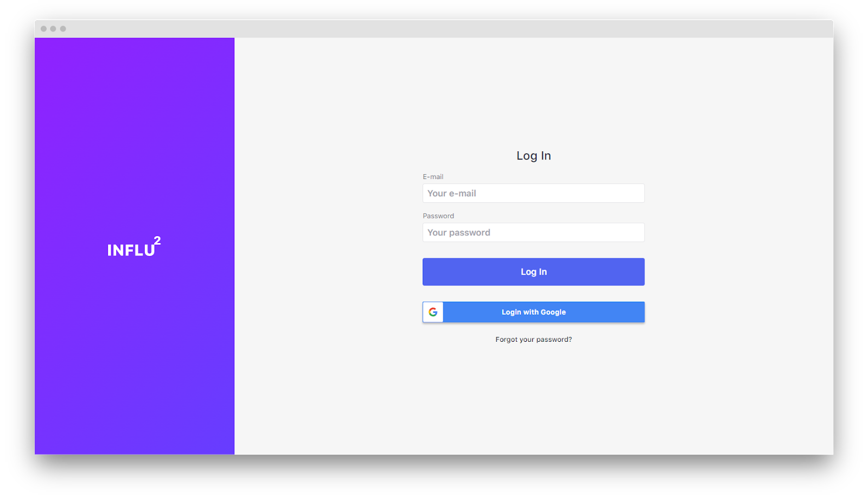Focus the "Your e-mail" input field

click(x=533, y=193)
